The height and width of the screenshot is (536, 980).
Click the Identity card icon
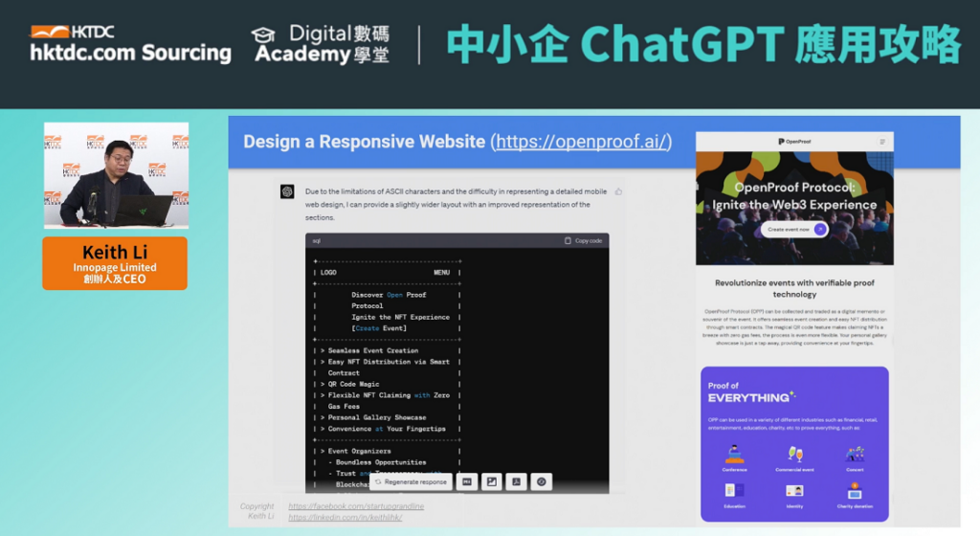[794, 491]
